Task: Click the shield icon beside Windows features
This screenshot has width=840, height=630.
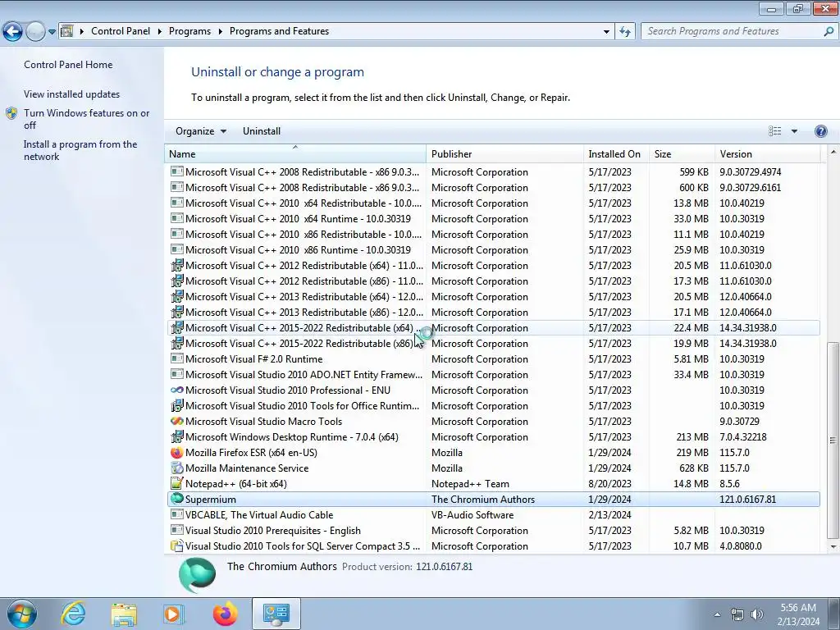Action: point(11,113)
